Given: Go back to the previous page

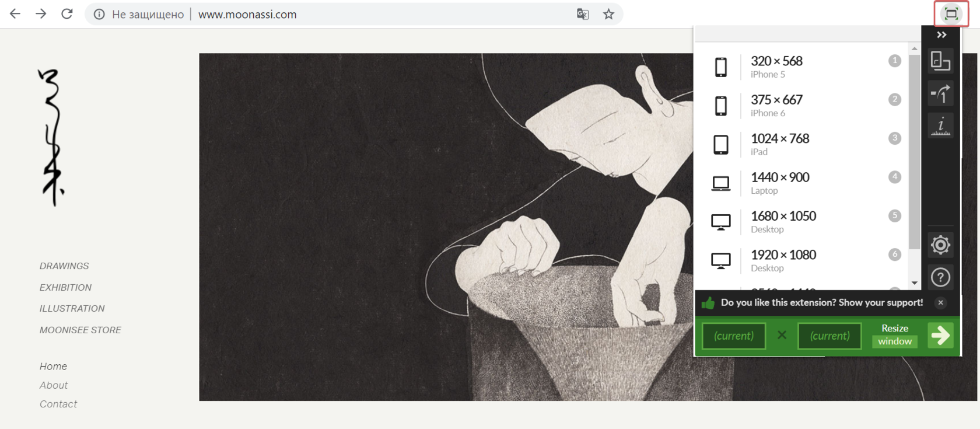Looking at the screenshot, I should coord(15,14).
